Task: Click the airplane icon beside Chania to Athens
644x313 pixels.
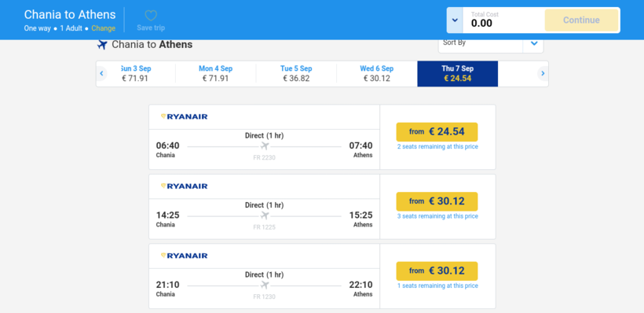Action: pos(102,44)
